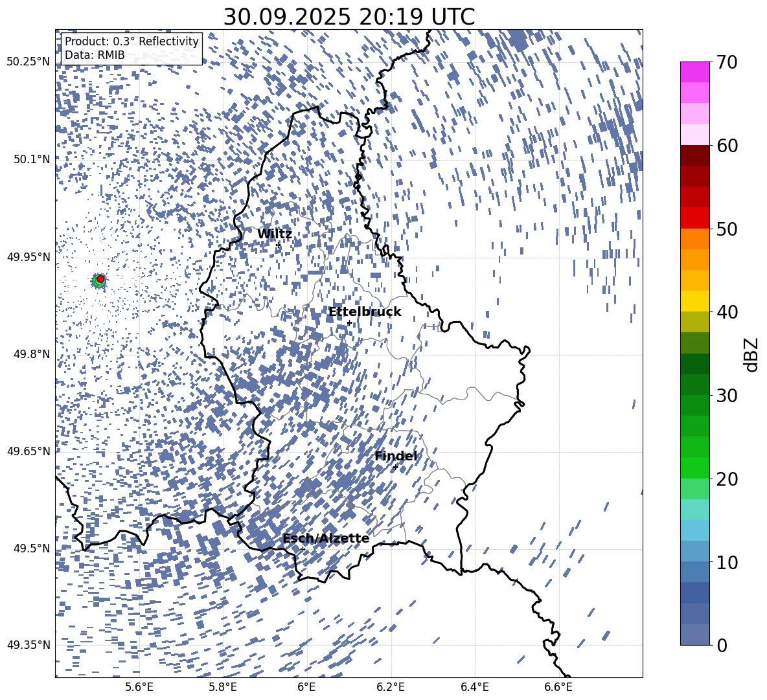Click the Wiltz city label

pos(275,234)
